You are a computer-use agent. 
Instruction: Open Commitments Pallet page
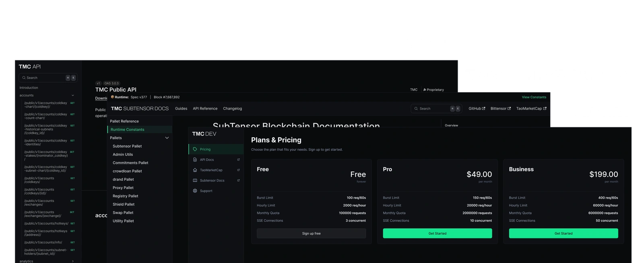coord(130,163)
